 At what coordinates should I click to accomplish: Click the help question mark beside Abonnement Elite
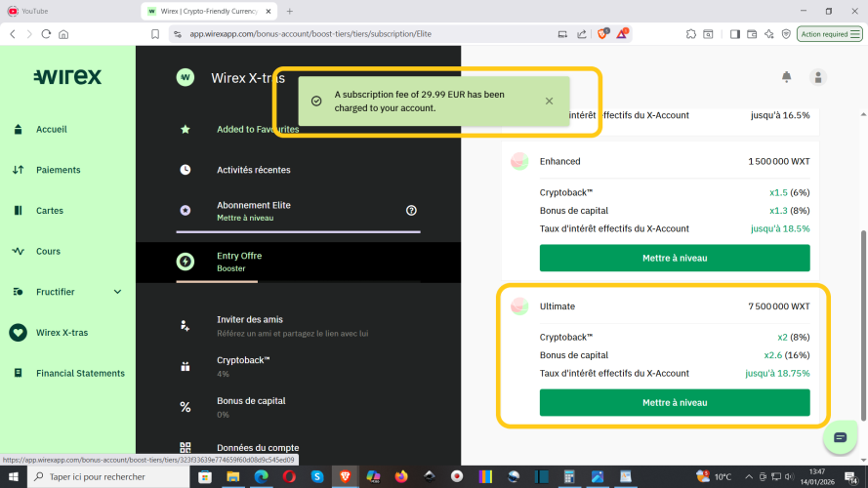(411, 210)
